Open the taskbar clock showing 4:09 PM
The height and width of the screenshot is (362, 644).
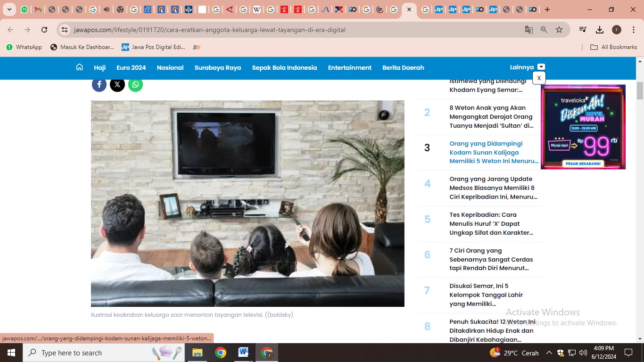[603, 353]
